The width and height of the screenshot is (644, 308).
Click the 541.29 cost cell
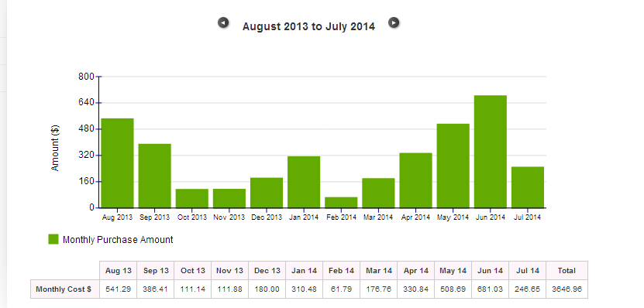coord(119,289)
